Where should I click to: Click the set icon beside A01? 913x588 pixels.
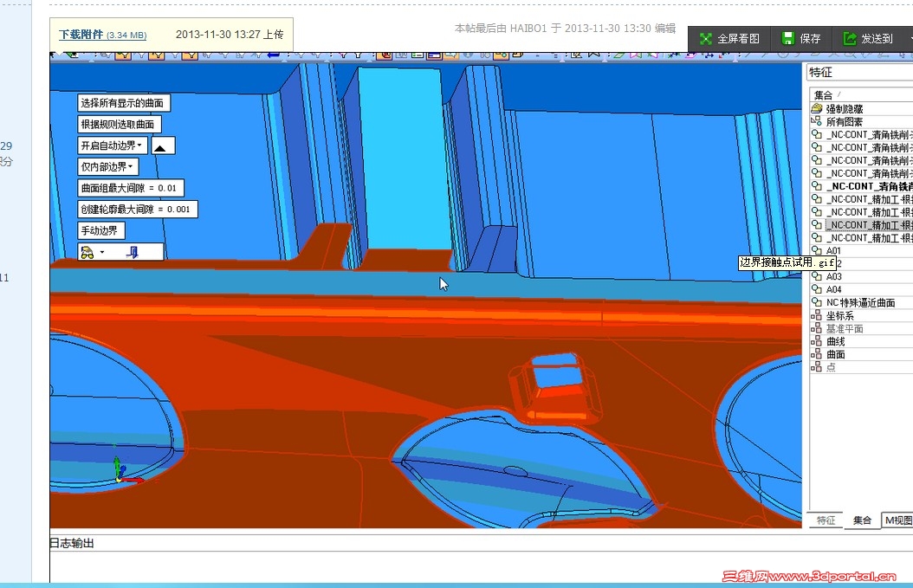[x=816, y=250]
